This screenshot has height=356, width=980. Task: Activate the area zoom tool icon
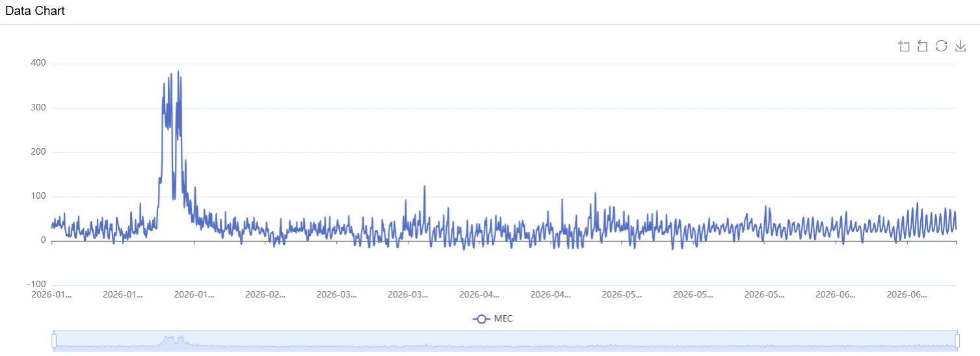coord(903,46)
